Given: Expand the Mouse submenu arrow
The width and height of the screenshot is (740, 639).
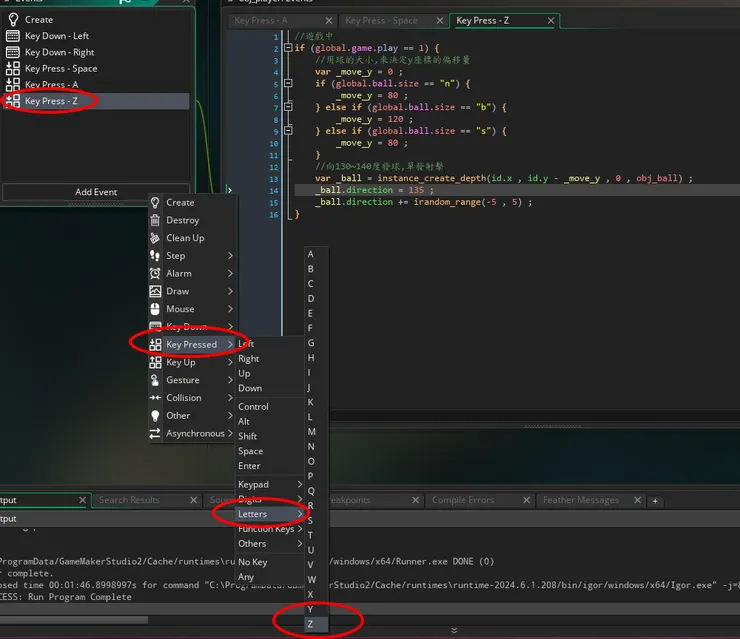Looking at the screenshot, I should tap(230, 309).
